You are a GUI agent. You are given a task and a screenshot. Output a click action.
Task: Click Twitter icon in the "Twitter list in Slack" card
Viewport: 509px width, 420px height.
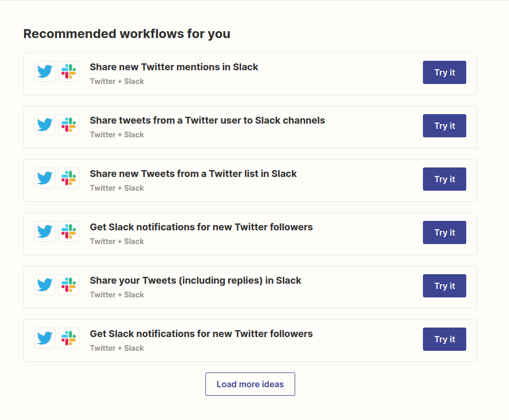tap(45, 178)
